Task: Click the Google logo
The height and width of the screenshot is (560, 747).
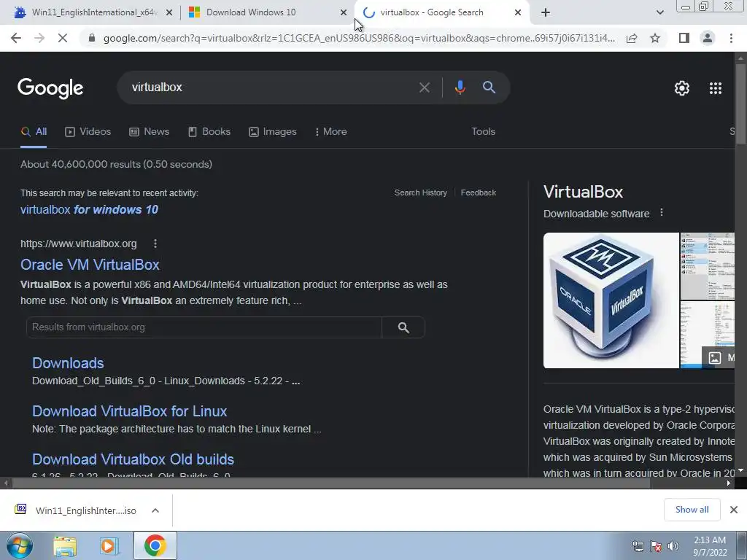Action: click(x=50, y=88)
